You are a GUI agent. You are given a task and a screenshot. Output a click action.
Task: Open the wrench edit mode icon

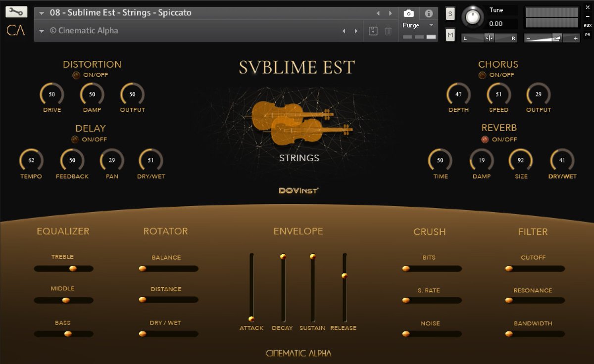pyautogui.click(x=16, y=12)
